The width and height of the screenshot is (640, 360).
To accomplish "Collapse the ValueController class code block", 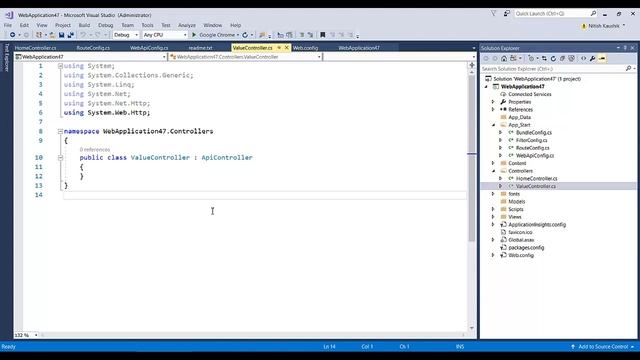I will [60, 158].
